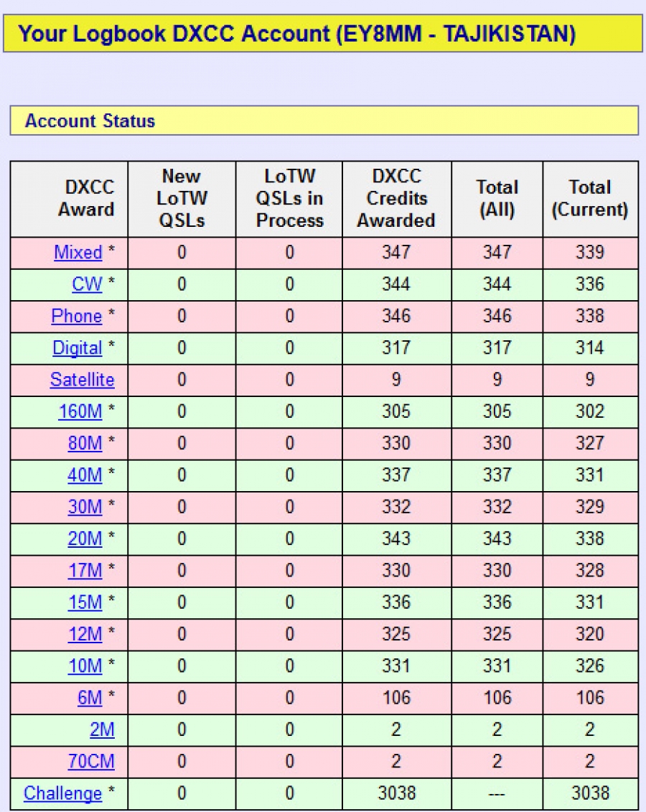Open the 15M band award link

(x=85, y=603)
